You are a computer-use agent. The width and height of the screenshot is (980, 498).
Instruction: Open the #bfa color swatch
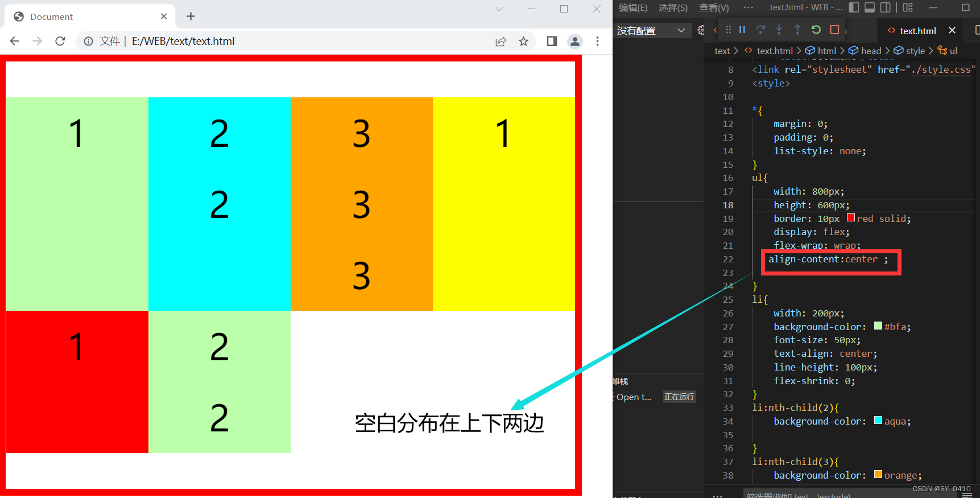[x=878, y=326]
